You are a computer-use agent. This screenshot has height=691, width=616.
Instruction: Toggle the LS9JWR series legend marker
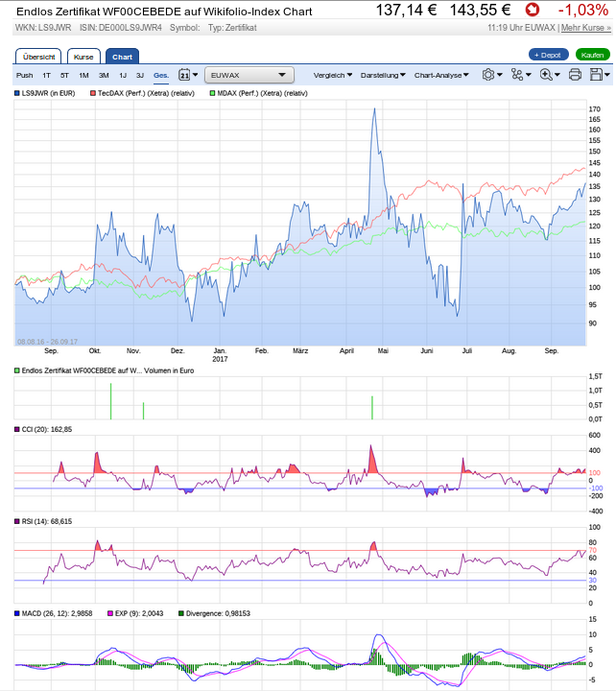click(x=17, y=93)
